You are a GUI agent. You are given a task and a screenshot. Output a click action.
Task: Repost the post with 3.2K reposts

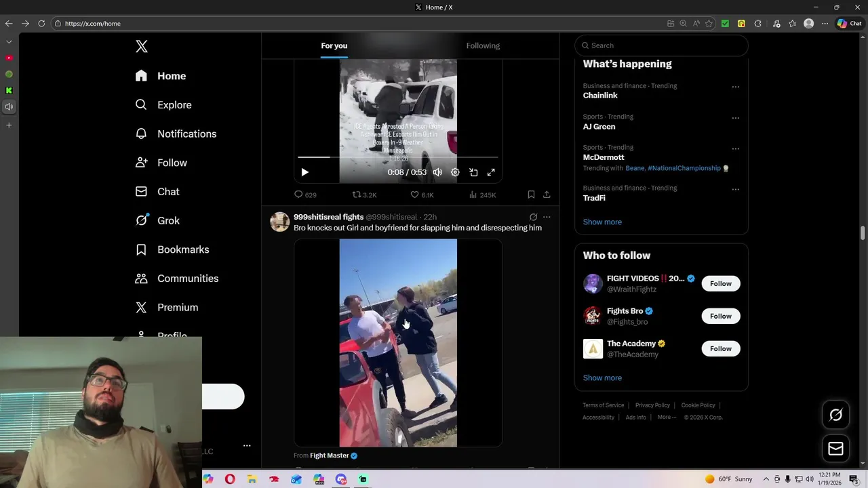pos(364,195)
